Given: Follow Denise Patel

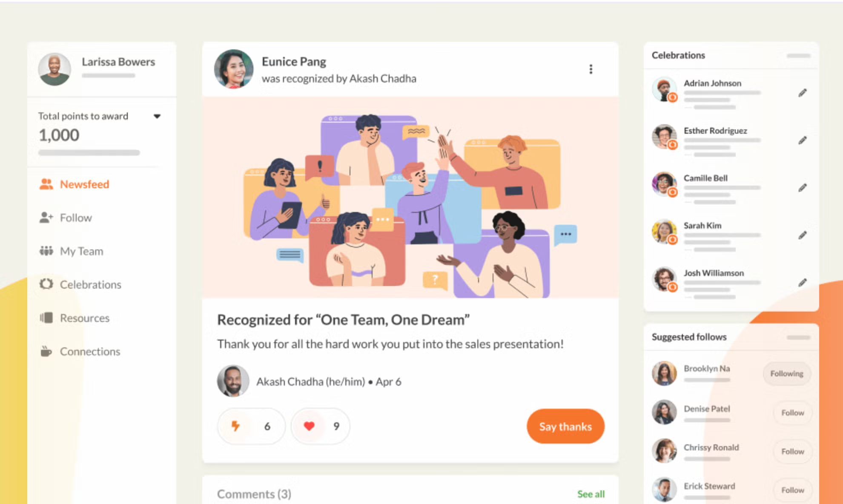Looking at the screenshot, I should click(x=792, y=412).
